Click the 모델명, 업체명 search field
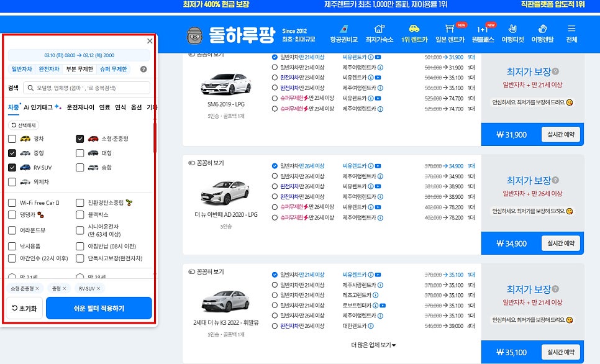 (86, 88)
